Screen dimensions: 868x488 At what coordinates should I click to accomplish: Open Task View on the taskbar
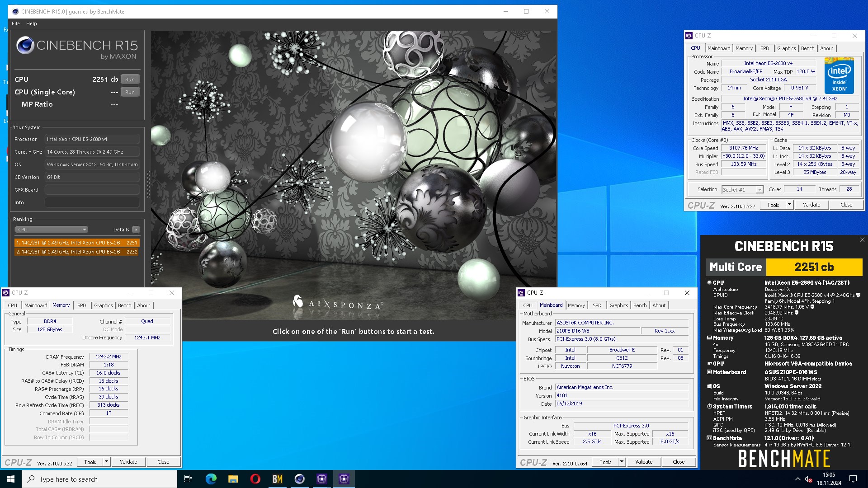pyautogui.click(x=188, y=479)
